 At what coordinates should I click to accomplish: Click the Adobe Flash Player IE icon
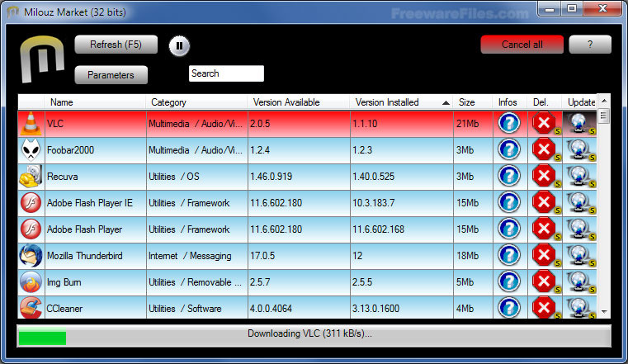(31, 202)
